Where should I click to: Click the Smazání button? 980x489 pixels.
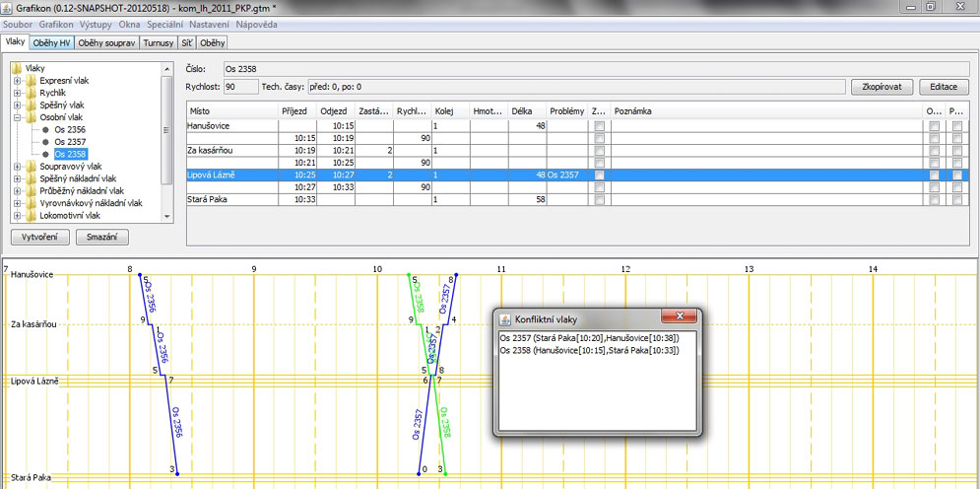coord(101,238)
